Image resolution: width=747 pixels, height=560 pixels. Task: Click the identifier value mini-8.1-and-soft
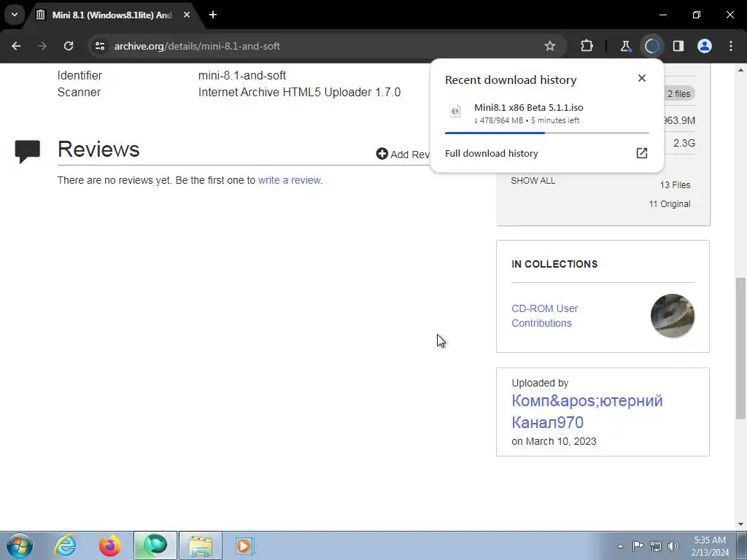[x=242, y=76]
